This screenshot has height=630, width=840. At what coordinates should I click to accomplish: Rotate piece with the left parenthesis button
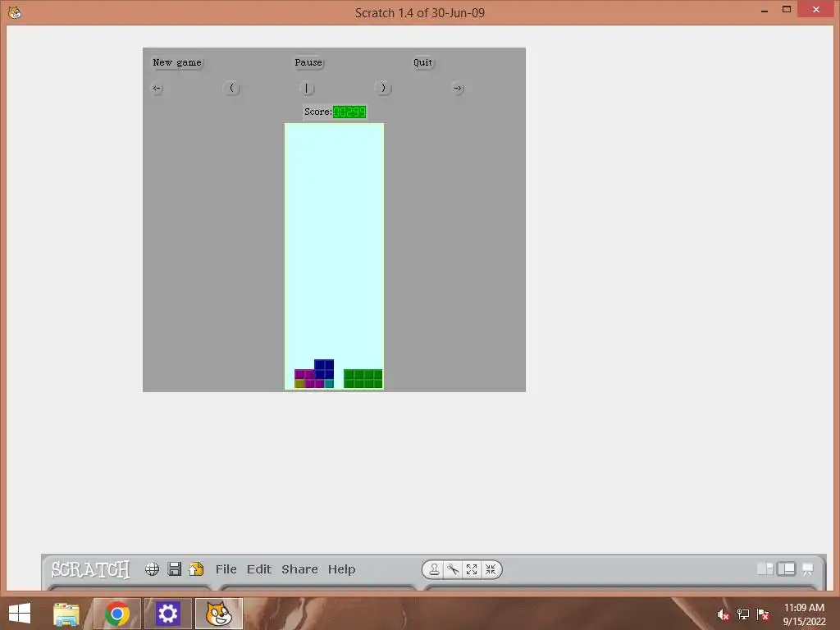coord(231,88)
